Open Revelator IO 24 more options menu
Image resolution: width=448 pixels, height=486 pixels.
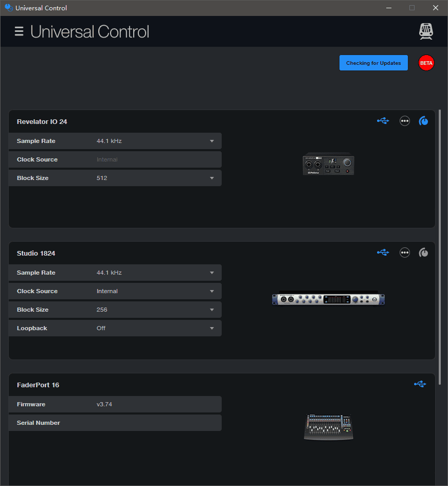pos(405,121)
